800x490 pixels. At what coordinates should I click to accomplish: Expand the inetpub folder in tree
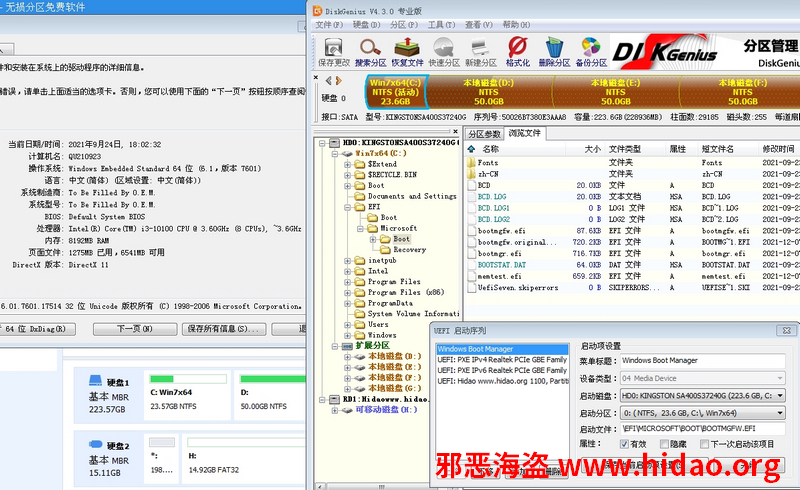click(345, 260)
